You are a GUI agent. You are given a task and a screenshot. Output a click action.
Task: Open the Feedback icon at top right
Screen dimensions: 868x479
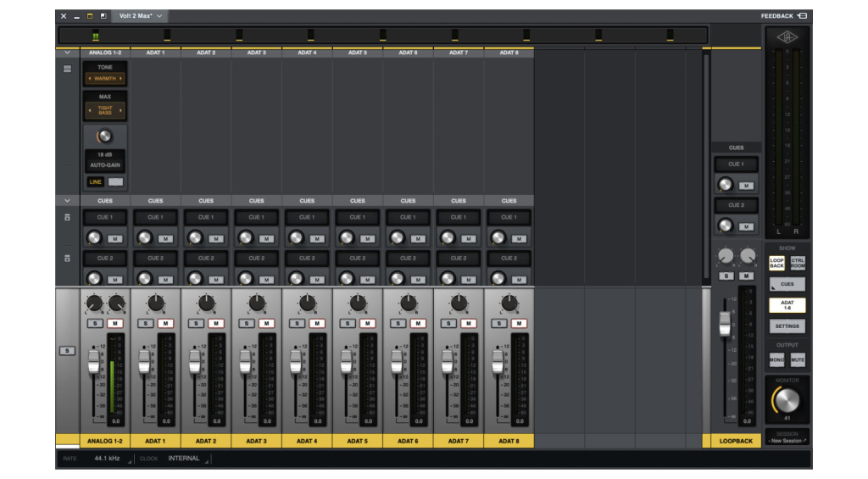coord(802,16)
